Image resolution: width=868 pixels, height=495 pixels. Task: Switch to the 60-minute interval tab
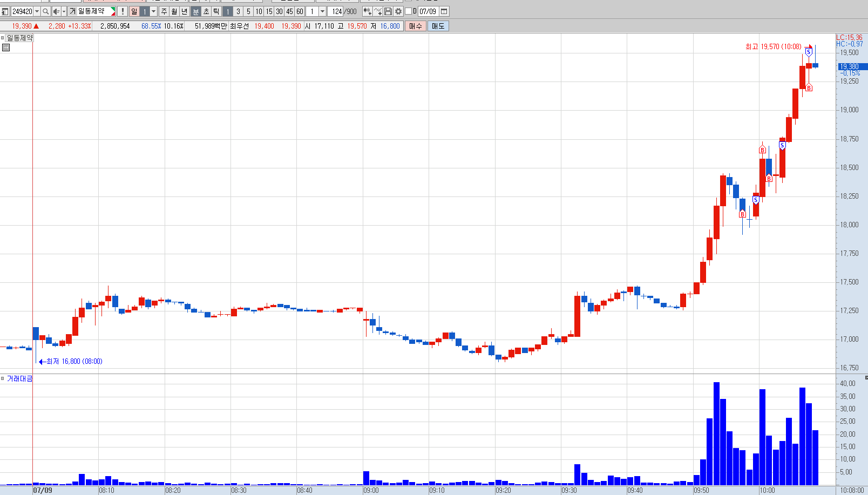pyautogui.click(x=300, y=11)
